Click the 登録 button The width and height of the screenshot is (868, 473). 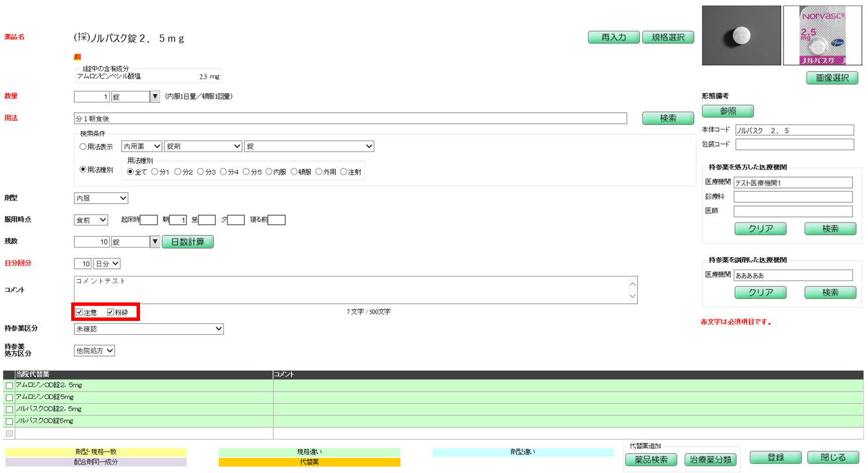[x=775, y=457]
